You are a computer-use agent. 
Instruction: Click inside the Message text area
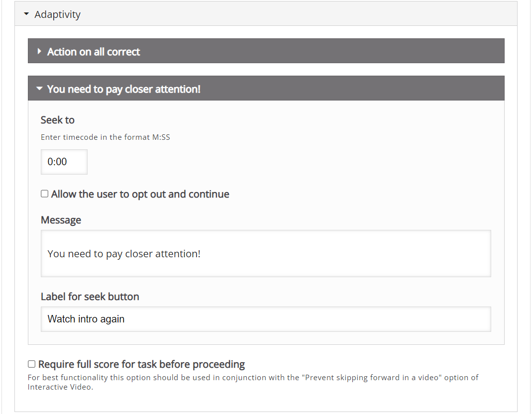pos(266,253)
